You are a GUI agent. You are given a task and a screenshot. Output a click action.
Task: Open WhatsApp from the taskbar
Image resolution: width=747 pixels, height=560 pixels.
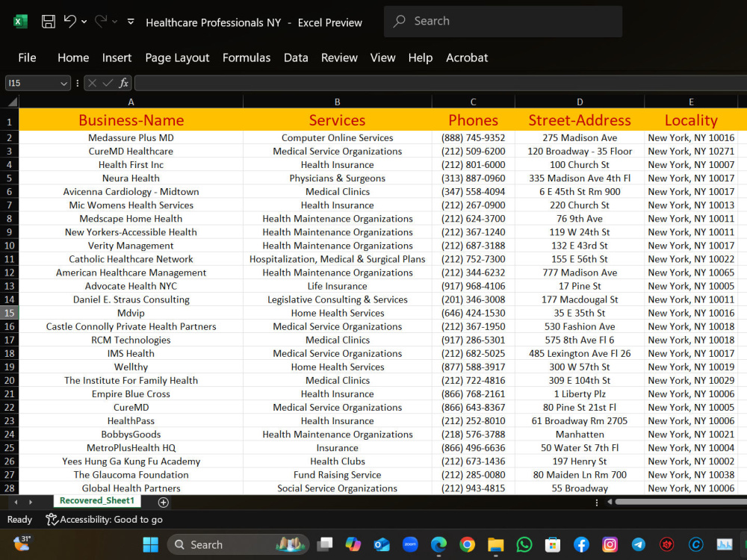[524, 544]
